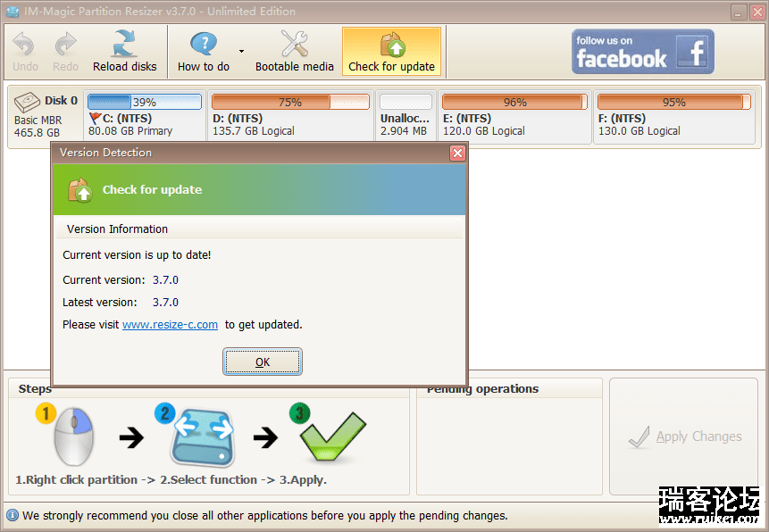The width and height of the screenshot is (769, 532).
Task: Click OK in the Version Detection dialog
Action: click(263, 362)
